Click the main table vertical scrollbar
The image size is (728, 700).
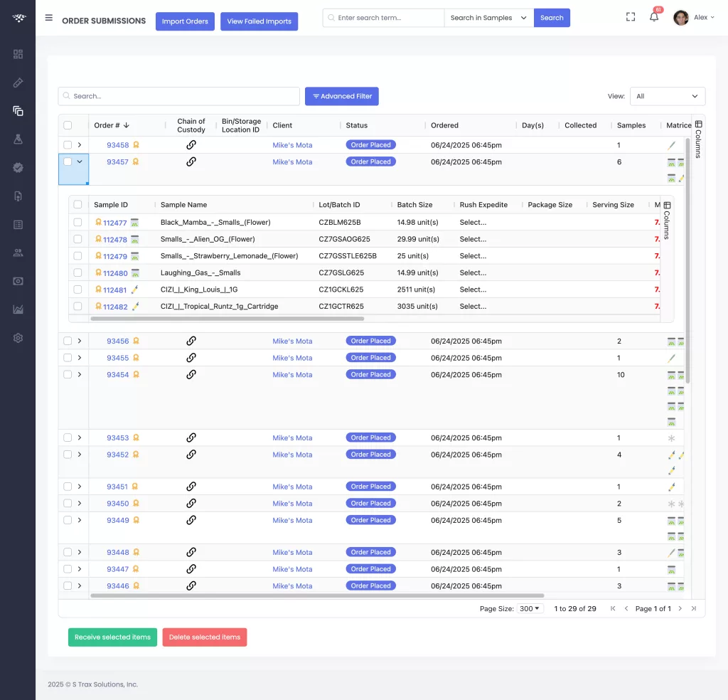click(x=687, y=260)
